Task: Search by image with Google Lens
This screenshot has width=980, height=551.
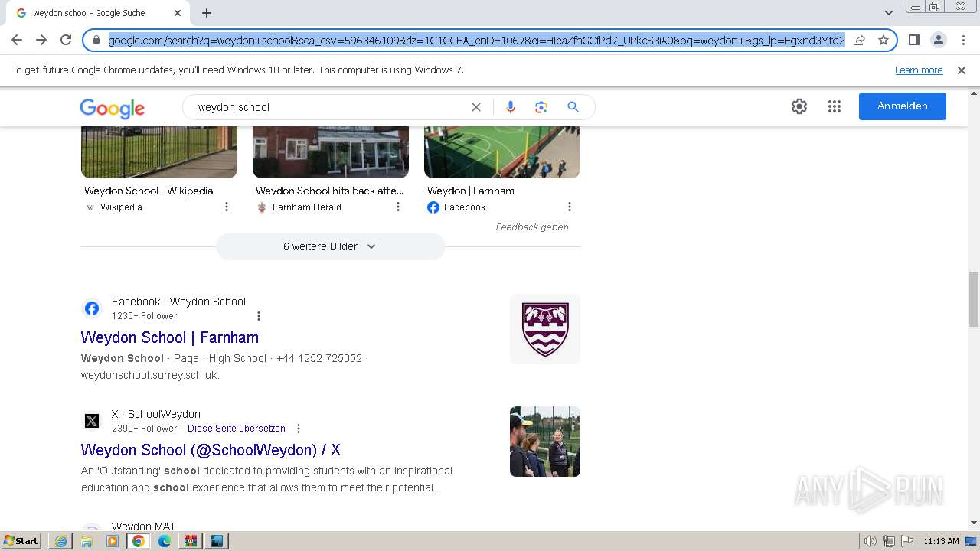Action: pos(541,107)
